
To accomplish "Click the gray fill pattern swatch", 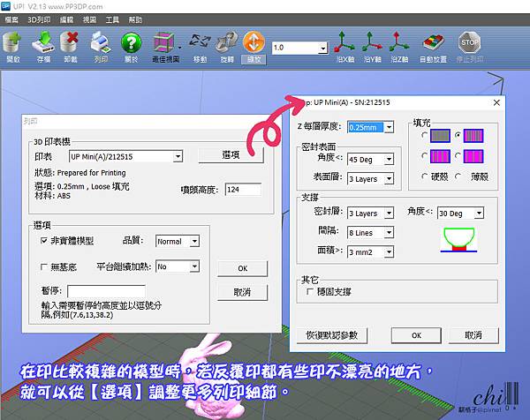I will [x=440, y=136].
